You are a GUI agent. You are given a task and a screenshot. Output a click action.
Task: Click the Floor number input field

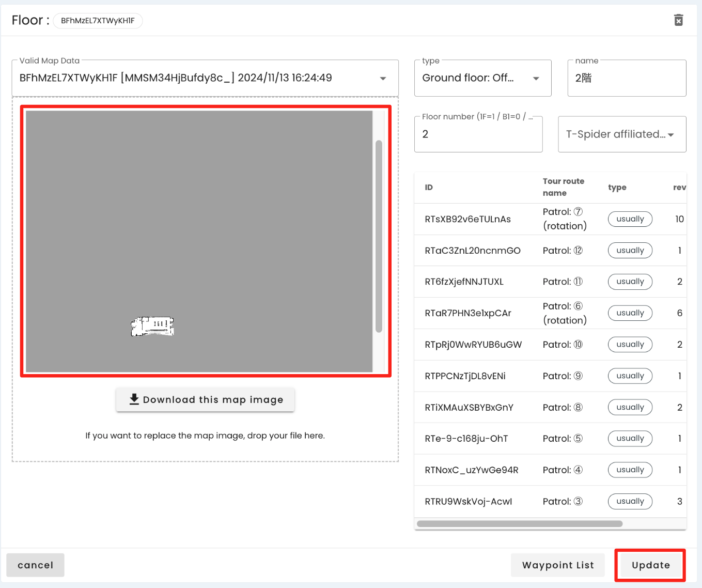pos(478,134)
